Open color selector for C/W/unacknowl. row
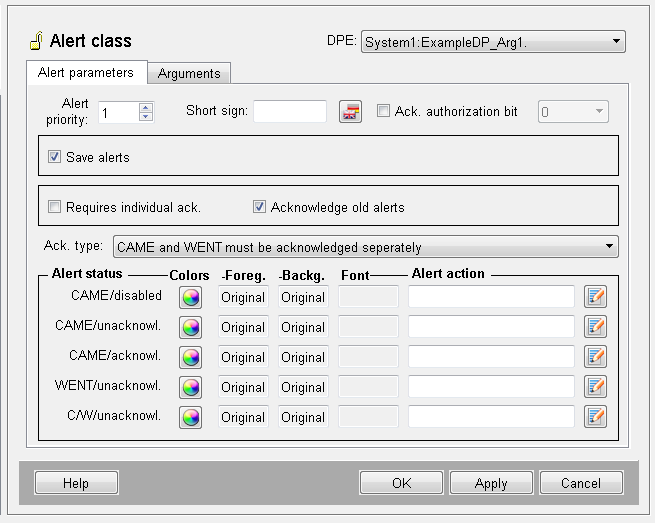The width and height of the screenshot is (655, 523). click(190, 417)
